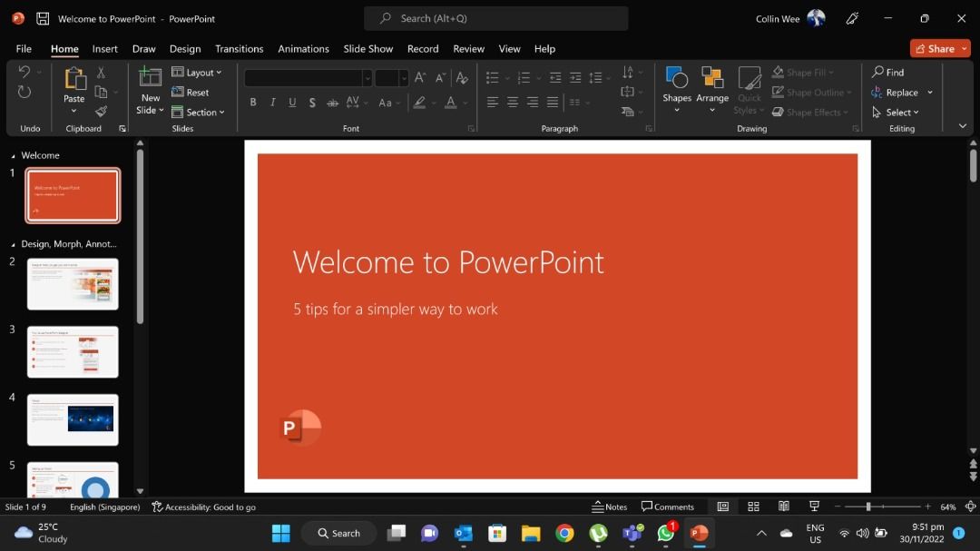Open the Replace dropdown arrow

point(930,93)
